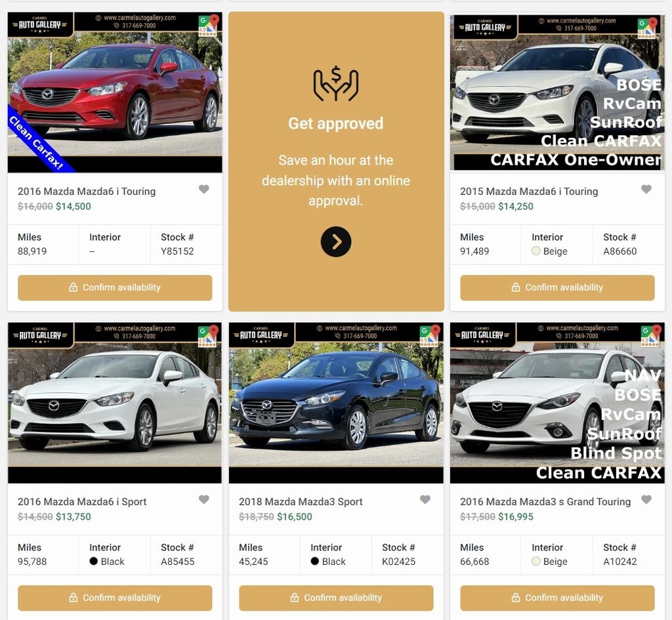Confirm availability for stock Y85152
Screen dimensions: 672x620
115,287
